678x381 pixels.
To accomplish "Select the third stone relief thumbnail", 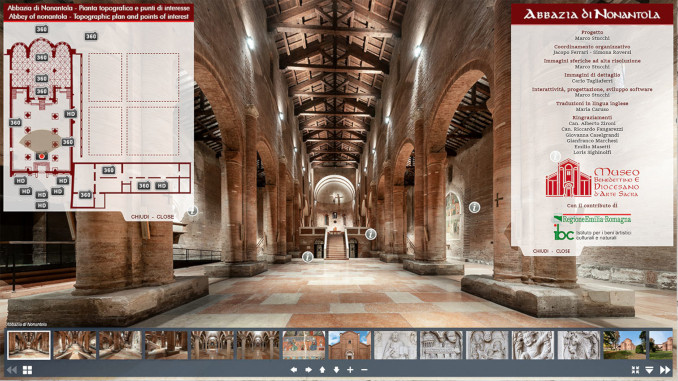I will click(487, 345).
